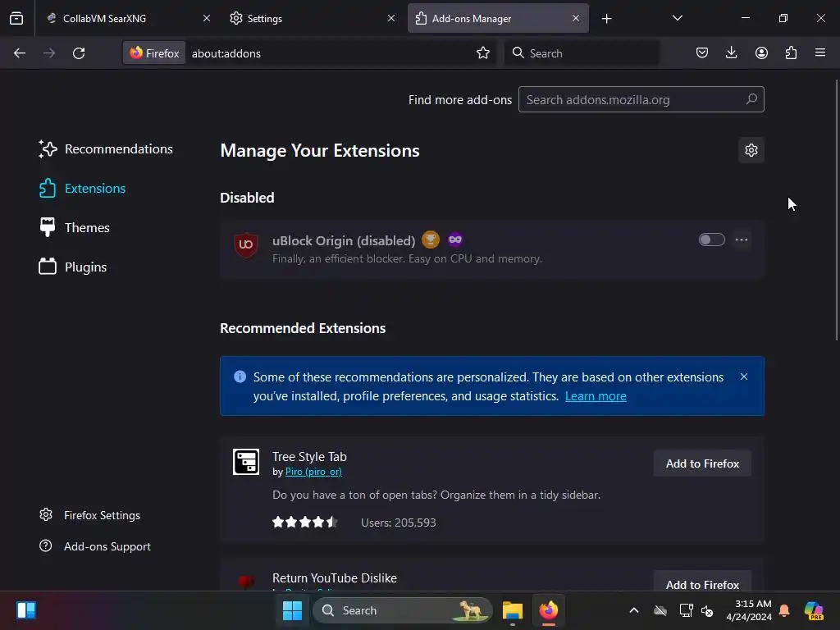Select Extensions in the sidebar
Viewport: 840px width, 630px height.
[82, 188]
